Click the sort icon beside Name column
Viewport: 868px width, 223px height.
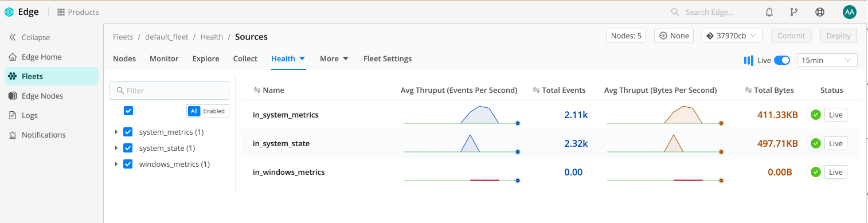click(x=257, y=90)
